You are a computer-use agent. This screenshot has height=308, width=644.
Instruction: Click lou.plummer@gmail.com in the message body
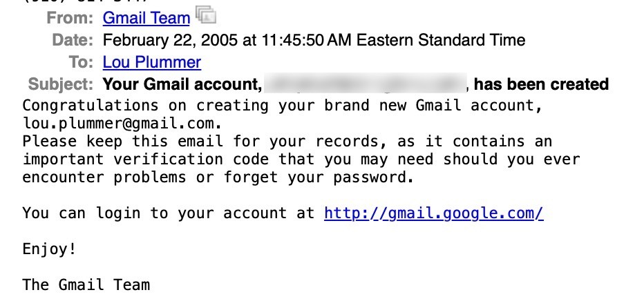click(x=122, y=124)
